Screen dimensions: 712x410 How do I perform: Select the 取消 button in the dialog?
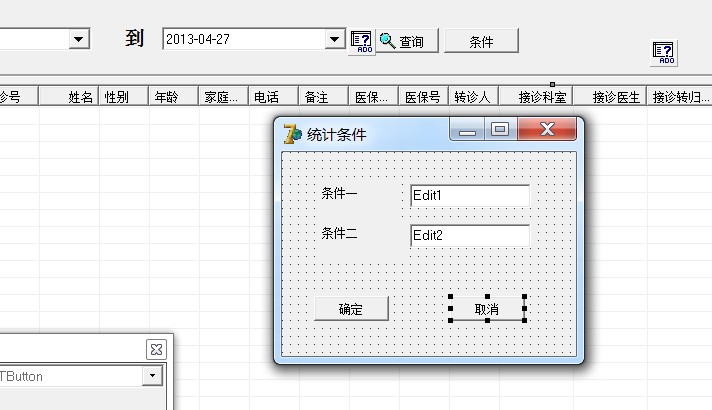point(487,309)
